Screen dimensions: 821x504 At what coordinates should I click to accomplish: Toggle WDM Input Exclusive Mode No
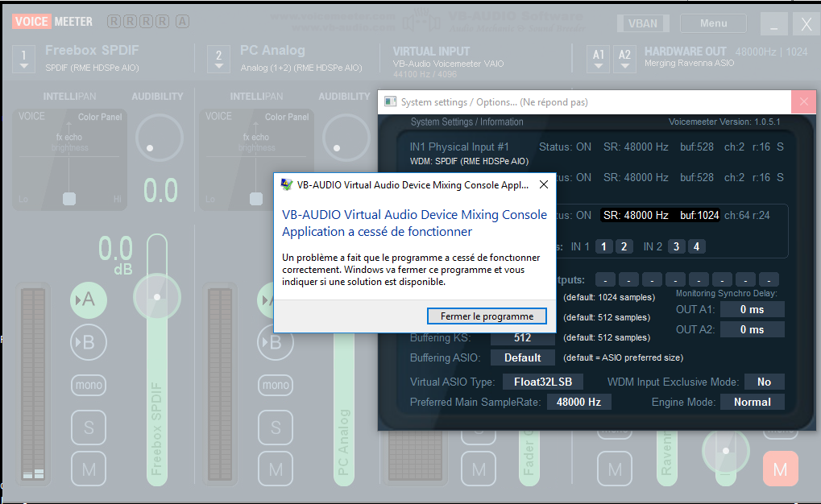click(764, 382)
